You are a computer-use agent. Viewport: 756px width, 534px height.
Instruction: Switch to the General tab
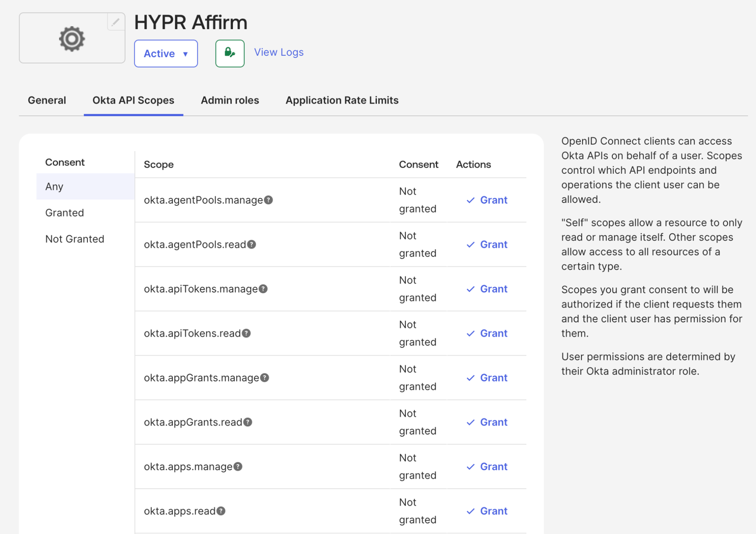click(47, 100)
